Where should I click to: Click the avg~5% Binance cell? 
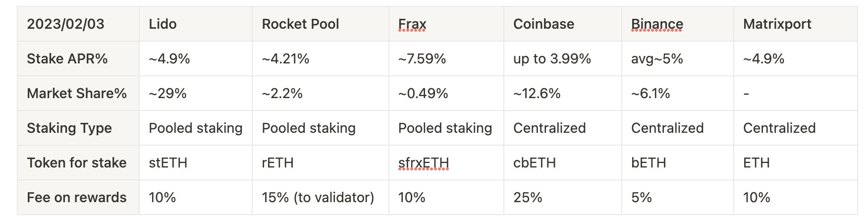coord(678,58)
